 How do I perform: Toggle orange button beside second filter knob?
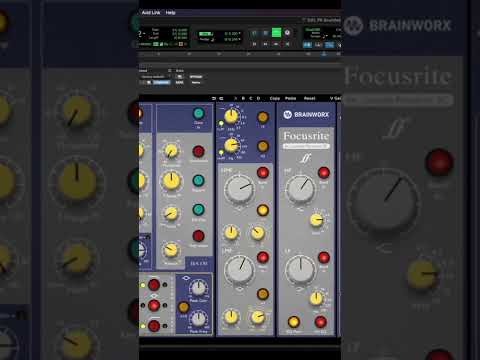pos(263,146)
